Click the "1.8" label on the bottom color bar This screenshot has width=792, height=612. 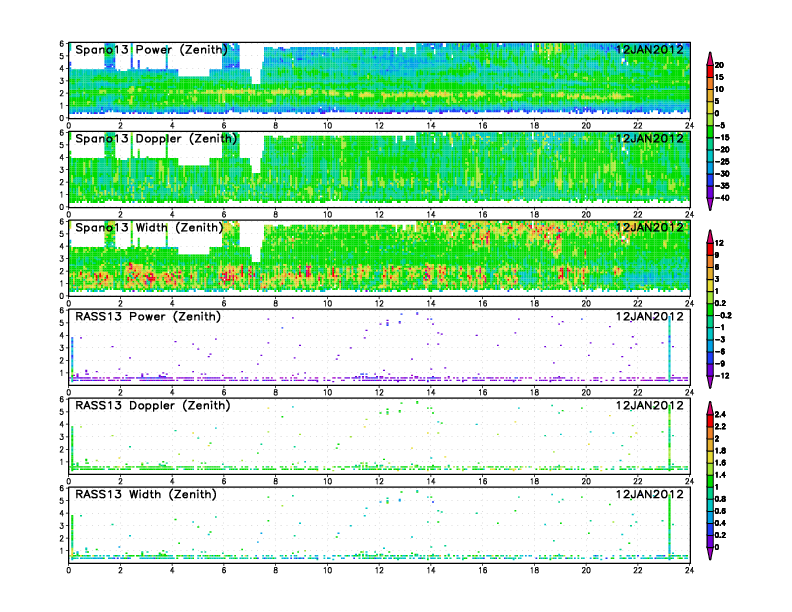720,451
